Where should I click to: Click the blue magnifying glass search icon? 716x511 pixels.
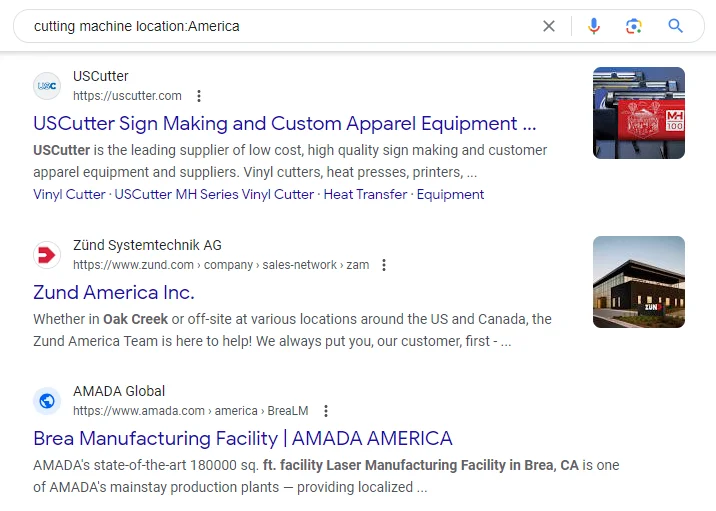pyautogui.click(x=676, y=26)
